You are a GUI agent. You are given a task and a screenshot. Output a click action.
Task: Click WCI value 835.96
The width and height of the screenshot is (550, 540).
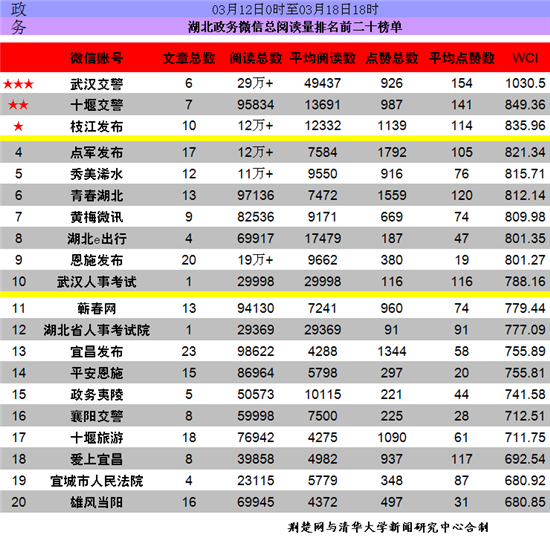[x=525, y=126]
